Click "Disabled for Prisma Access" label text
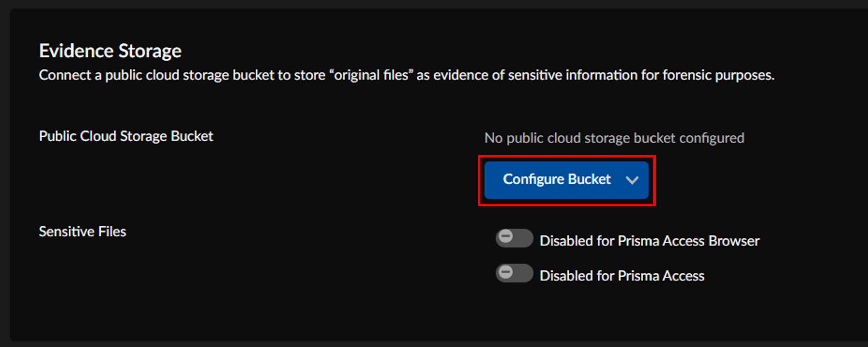 [622, 276]
